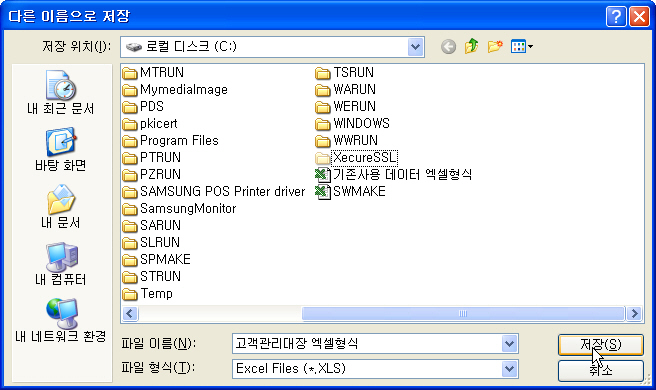656x390 pixels.
Task: Select the SLRUN folder
Action: [x=151, y=243]
